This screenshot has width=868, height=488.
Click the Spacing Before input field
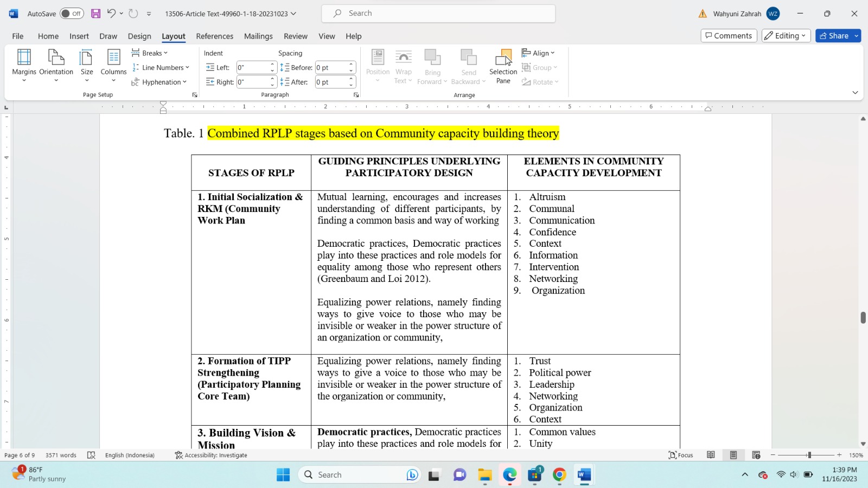point(331,68)
